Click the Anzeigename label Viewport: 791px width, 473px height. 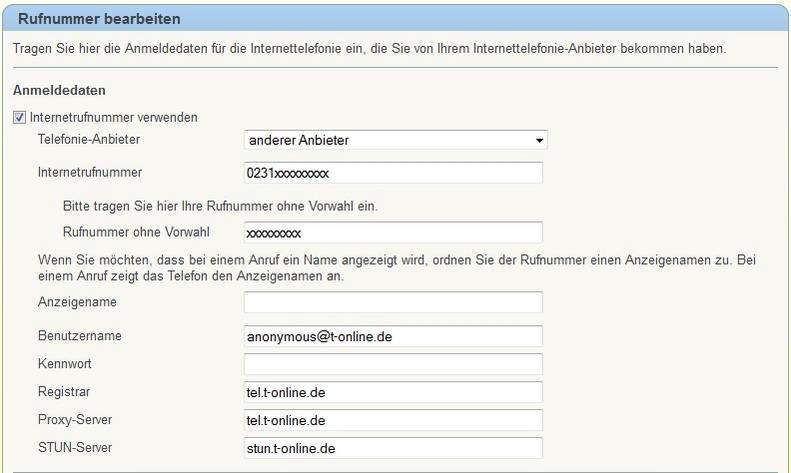(77, 302)
